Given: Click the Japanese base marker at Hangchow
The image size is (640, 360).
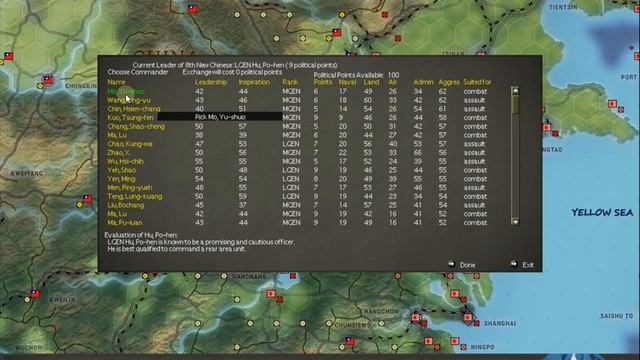Looking at the screenshot, I should (416, 317).
